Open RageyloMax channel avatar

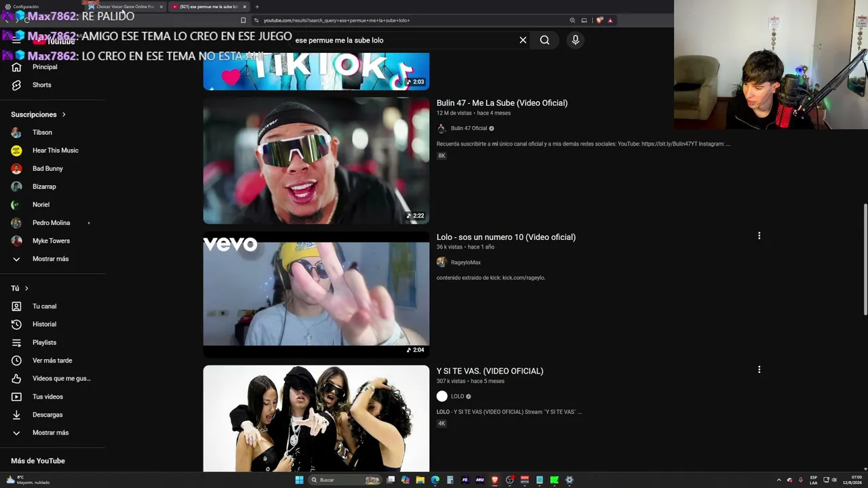click(441, 262)
